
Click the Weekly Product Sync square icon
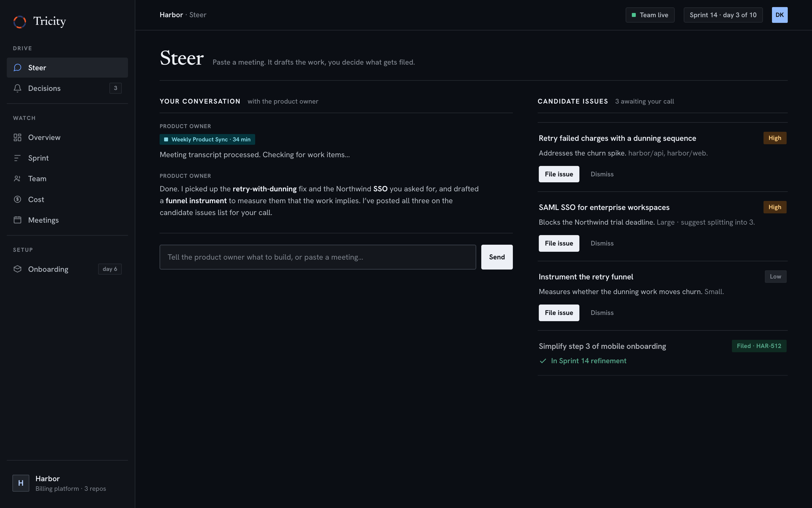(166, 139)
